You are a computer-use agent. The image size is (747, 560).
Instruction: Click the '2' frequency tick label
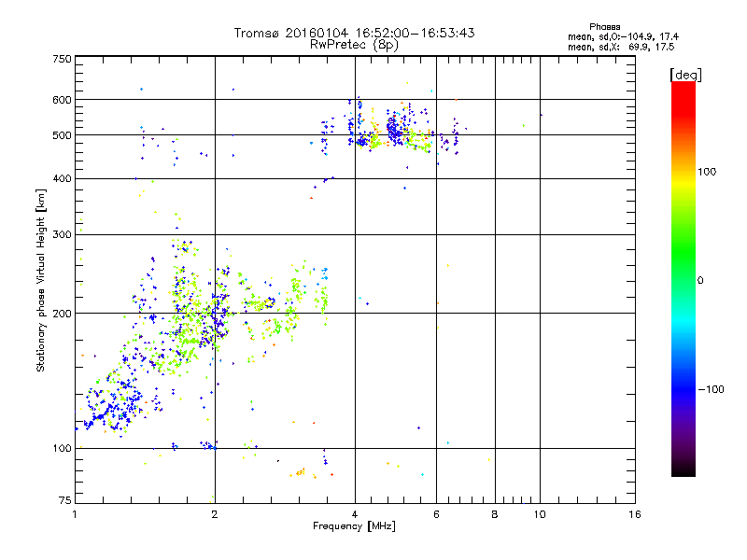click(215, 514)
